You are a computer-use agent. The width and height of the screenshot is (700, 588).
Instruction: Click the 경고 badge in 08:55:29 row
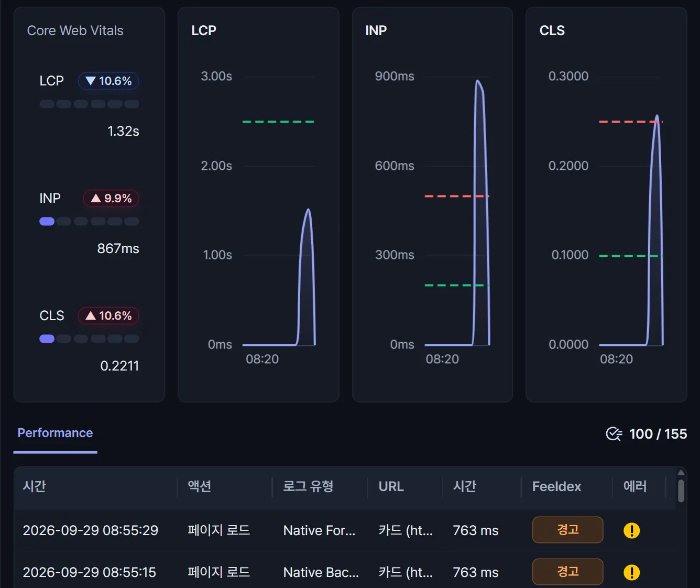(x=567, y=530)
